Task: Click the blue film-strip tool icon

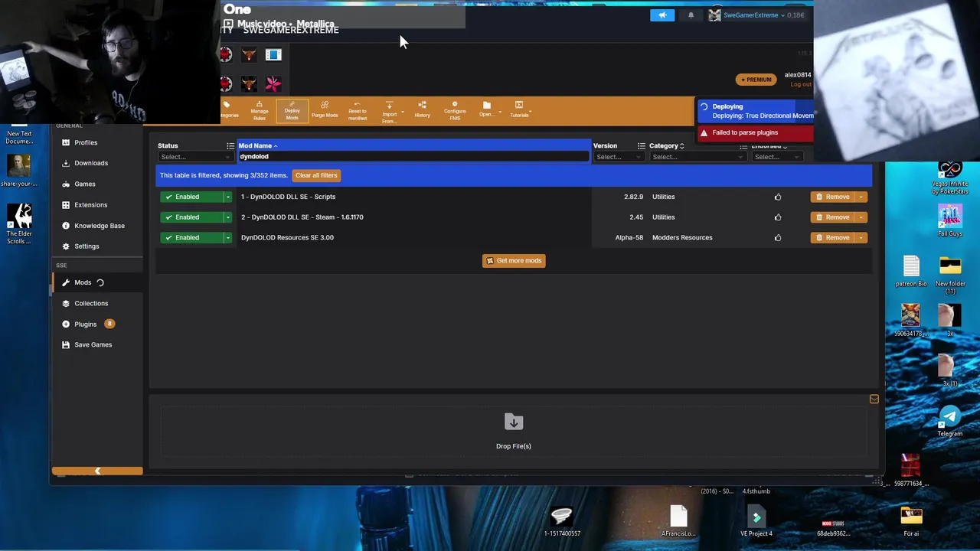Action: 273,54
